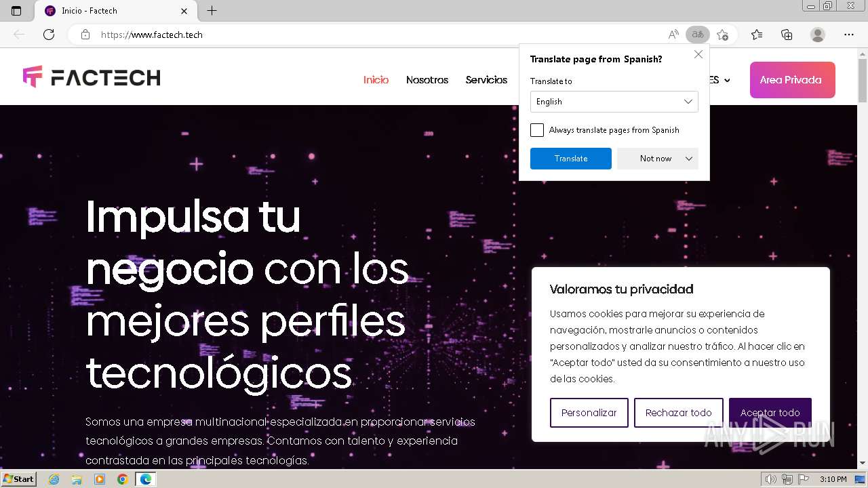This screenshot has width=868, height=488.
Task: Select the Inicio - Factech tab
Action: coord(115,11)
